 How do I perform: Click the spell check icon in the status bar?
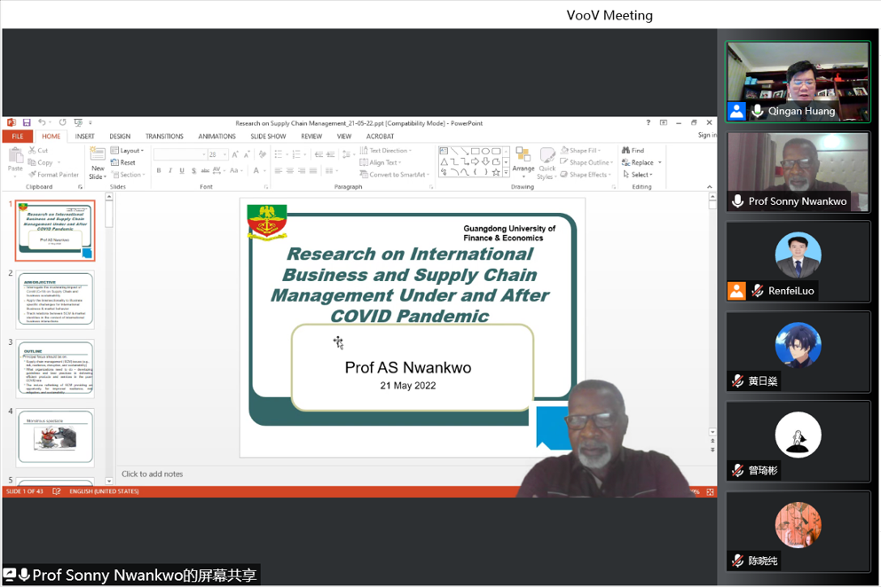click(57, 492)
